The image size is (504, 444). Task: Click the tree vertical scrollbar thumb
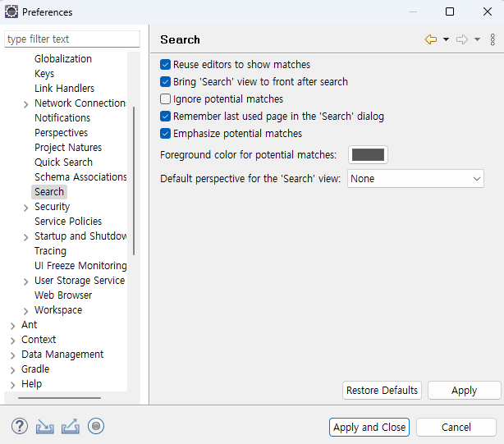pos(134,181)
